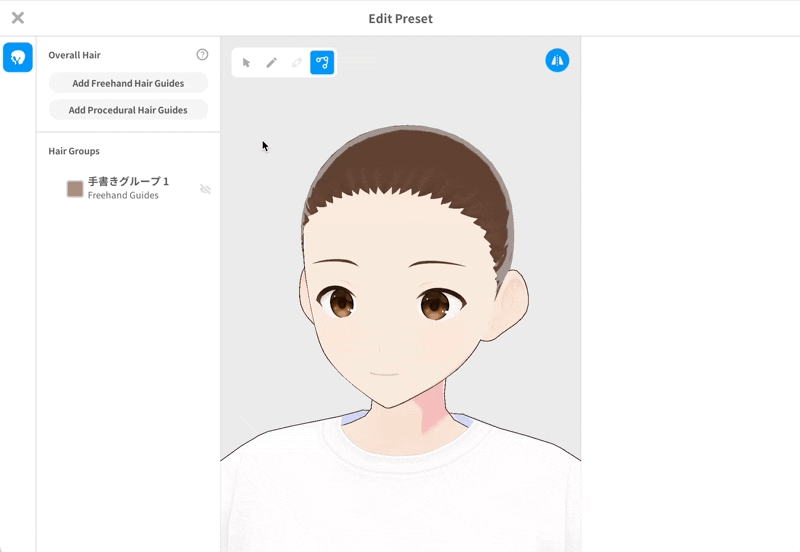Click the Freehand Guides subtitle

(x=123, y=195)
